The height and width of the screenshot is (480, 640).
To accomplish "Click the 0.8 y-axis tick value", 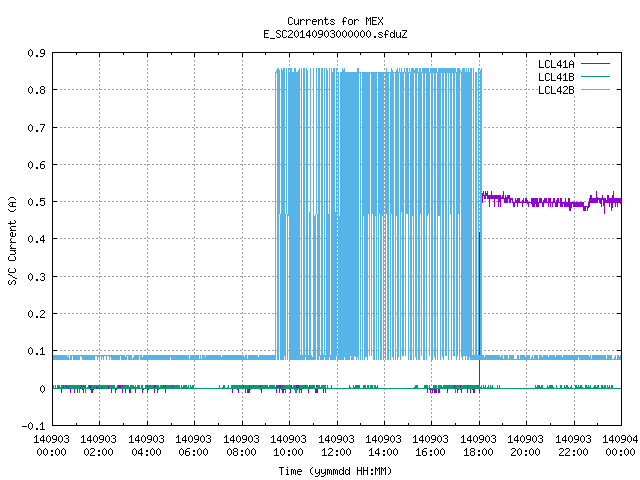I will click(x=36, y=90).
